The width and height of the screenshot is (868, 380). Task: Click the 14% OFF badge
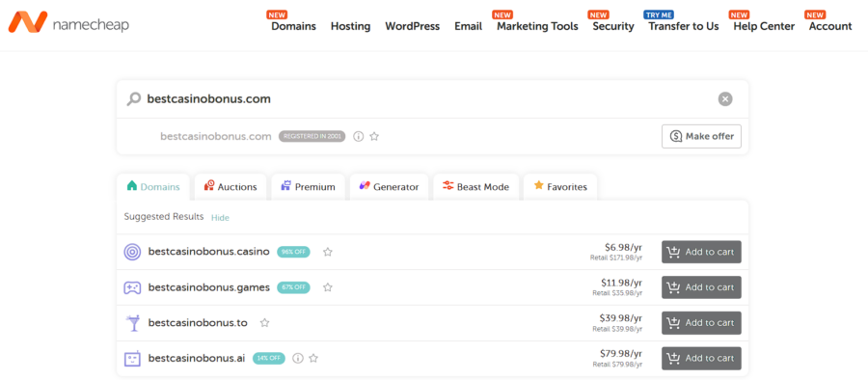[x=269, y=359]
